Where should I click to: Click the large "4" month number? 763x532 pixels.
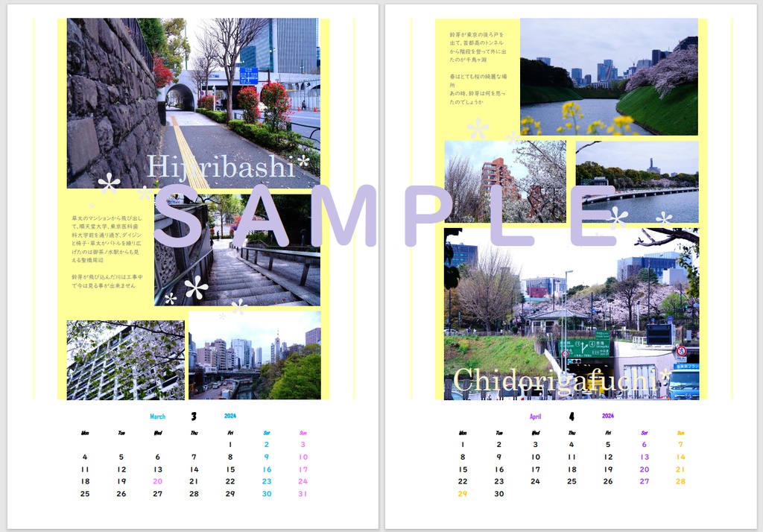[572, 417]
